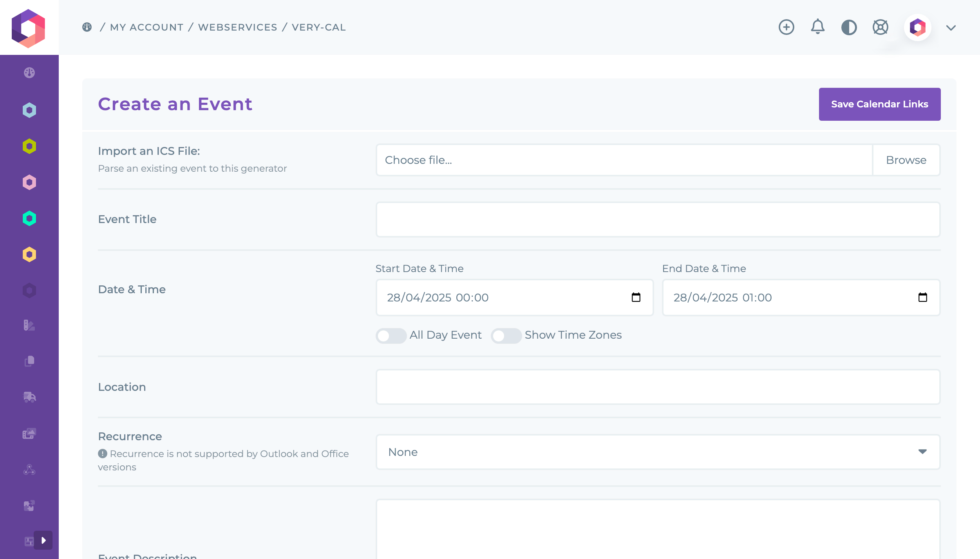Click the Choose file field
The image size is (980, 559).
624,160
